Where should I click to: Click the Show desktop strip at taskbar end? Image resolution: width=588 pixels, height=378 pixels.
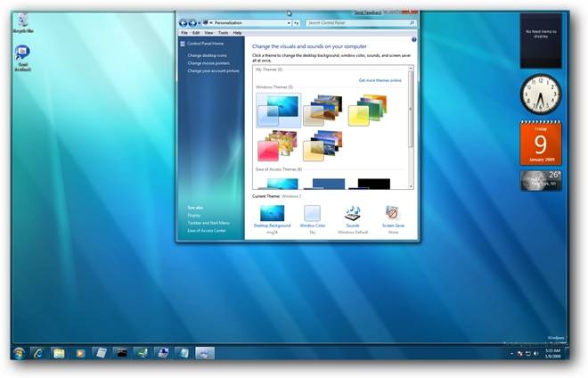(x=567, y=353)
